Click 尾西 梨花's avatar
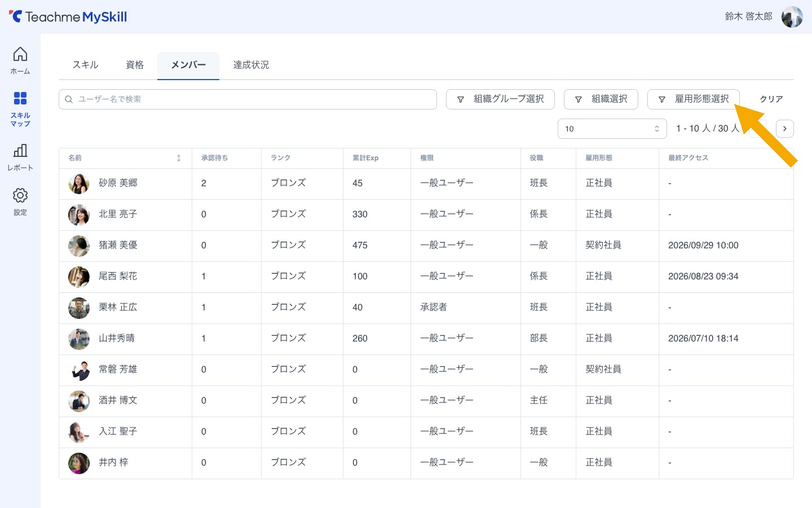The width and height of the screenshot is (812, 508). pyautogui.click(x=79, y=277)
